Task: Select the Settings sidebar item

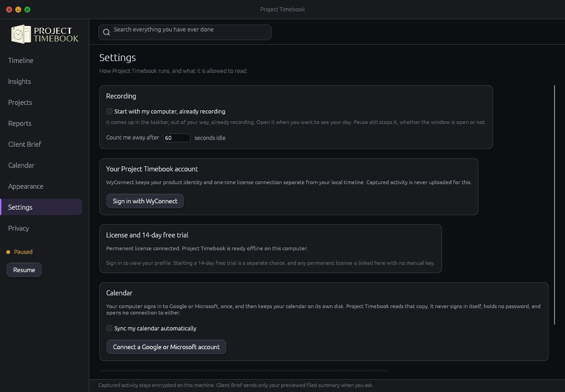Action: [41, 207]
